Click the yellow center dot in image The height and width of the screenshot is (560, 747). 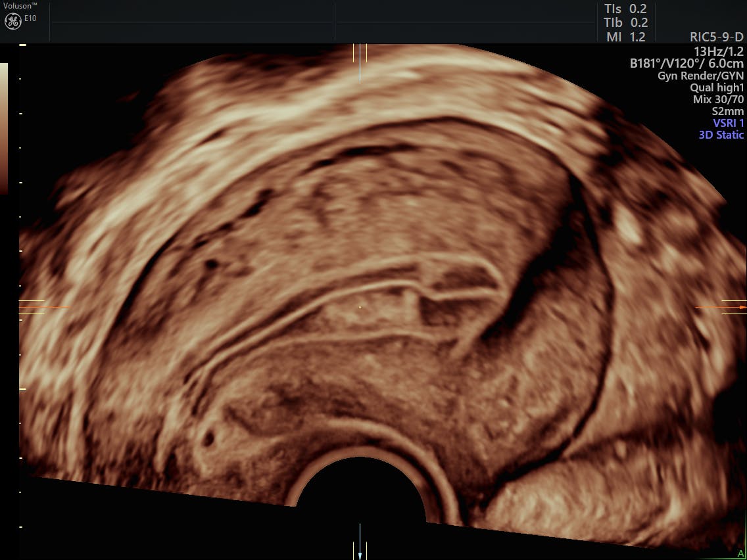click(x=360, y=307)
